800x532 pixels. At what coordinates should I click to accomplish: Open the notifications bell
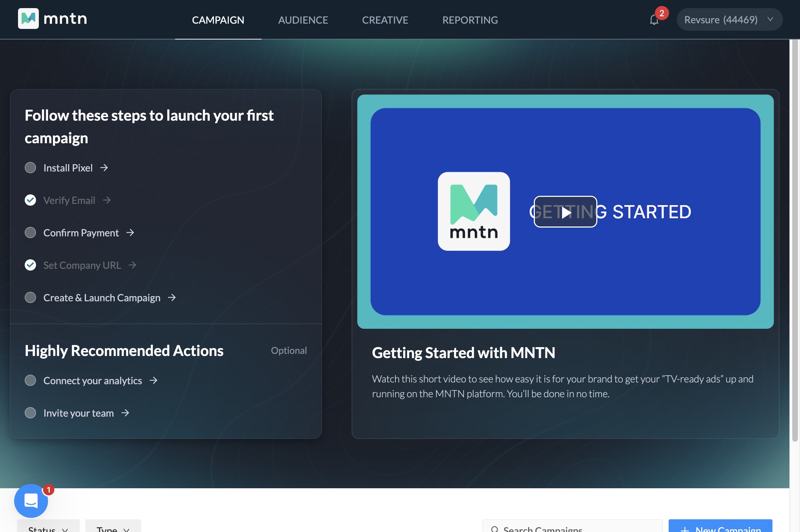pos(654,20)
